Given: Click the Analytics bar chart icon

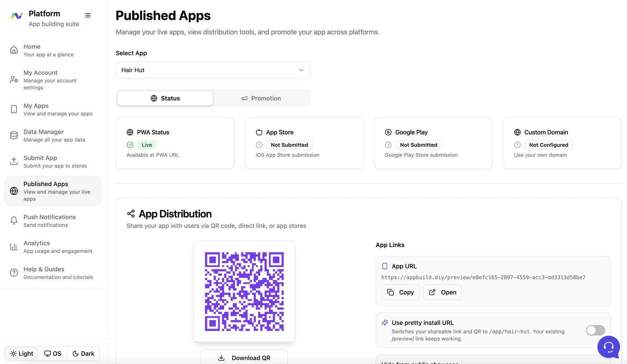Looking at the screenshot, I should (14, 247).
